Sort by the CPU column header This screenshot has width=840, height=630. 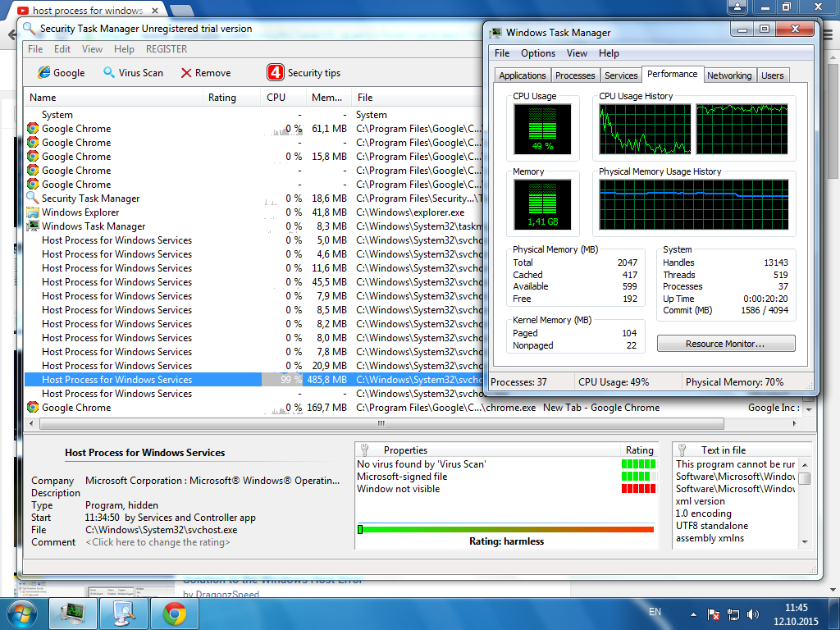[283, 98]
